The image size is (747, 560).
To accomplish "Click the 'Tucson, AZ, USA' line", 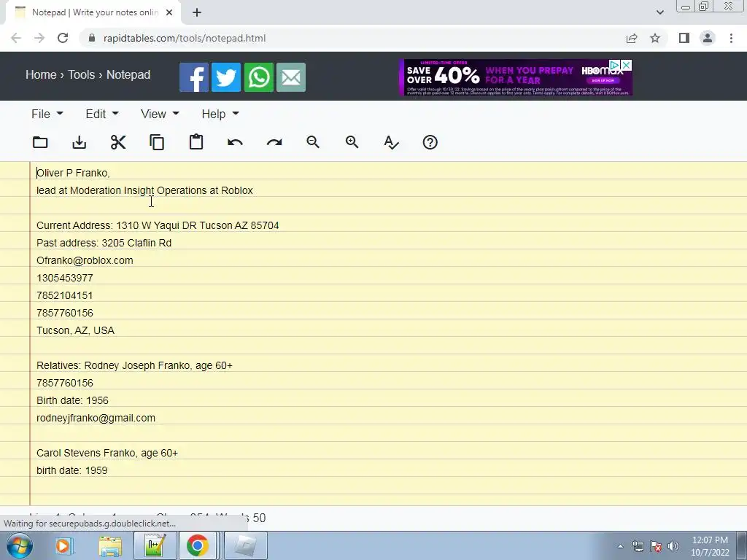I will coord(75,330).
